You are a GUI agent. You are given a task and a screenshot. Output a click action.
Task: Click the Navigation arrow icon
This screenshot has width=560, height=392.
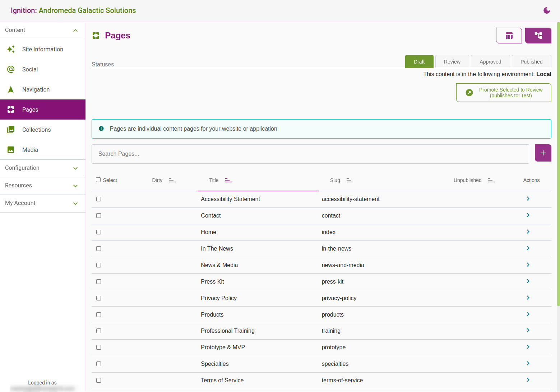point(11,89)
